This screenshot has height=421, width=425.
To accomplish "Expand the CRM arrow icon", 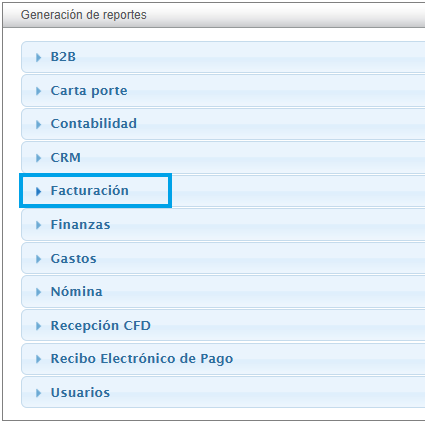I will point(38,158).
